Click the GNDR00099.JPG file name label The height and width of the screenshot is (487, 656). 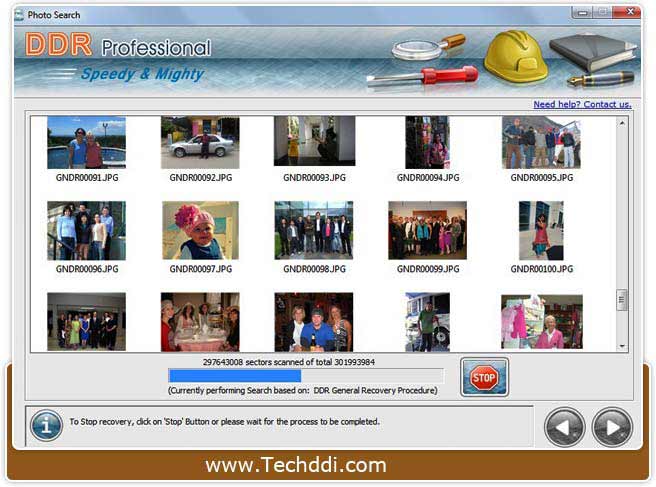coord(428,269)
